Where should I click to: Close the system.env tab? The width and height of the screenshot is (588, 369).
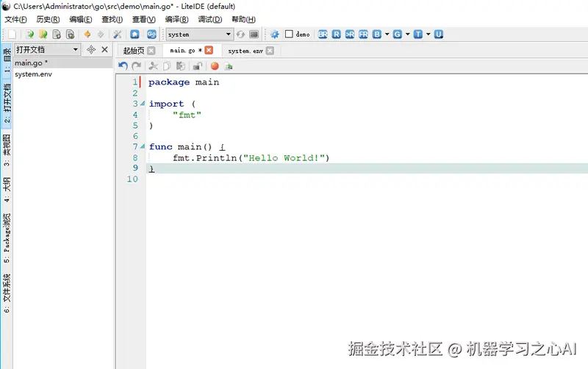[x=270, y=51]
